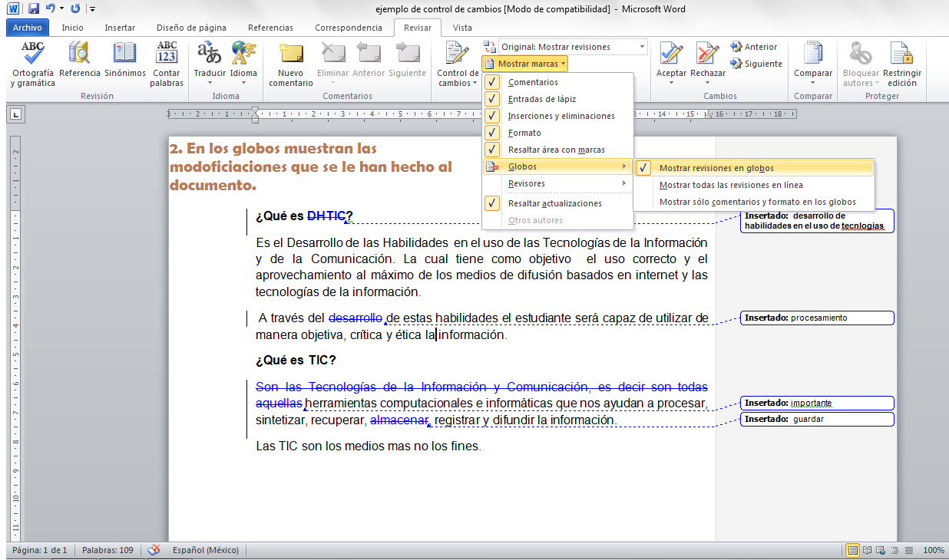Click the Siguiente change button

[x=756, y=64]
